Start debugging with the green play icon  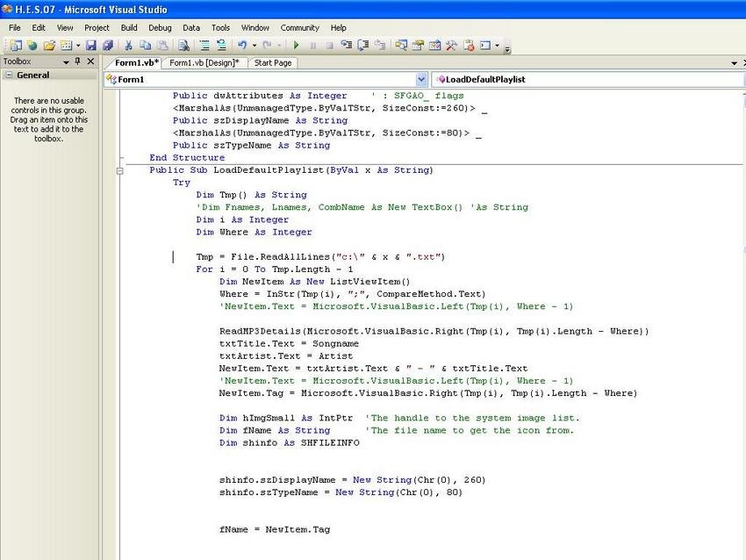[297, 46]
